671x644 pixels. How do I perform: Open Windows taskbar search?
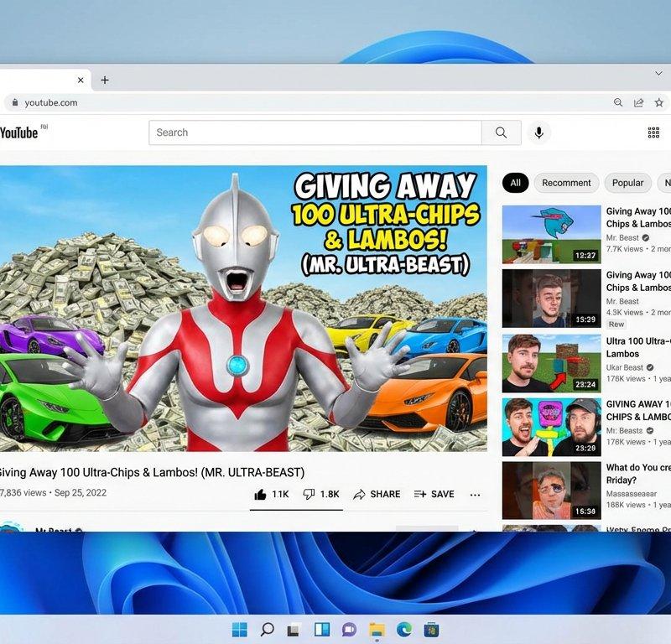click(x=267, y=630)
